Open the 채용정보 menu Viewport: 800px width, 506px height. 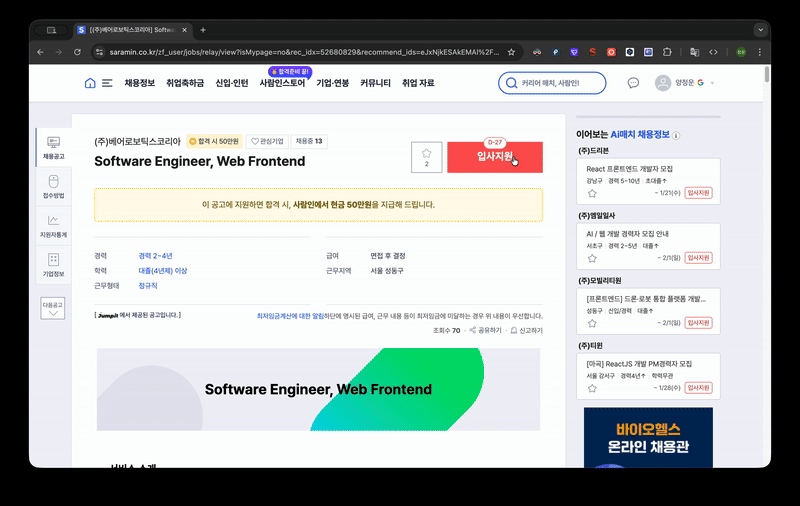point(139,83)
